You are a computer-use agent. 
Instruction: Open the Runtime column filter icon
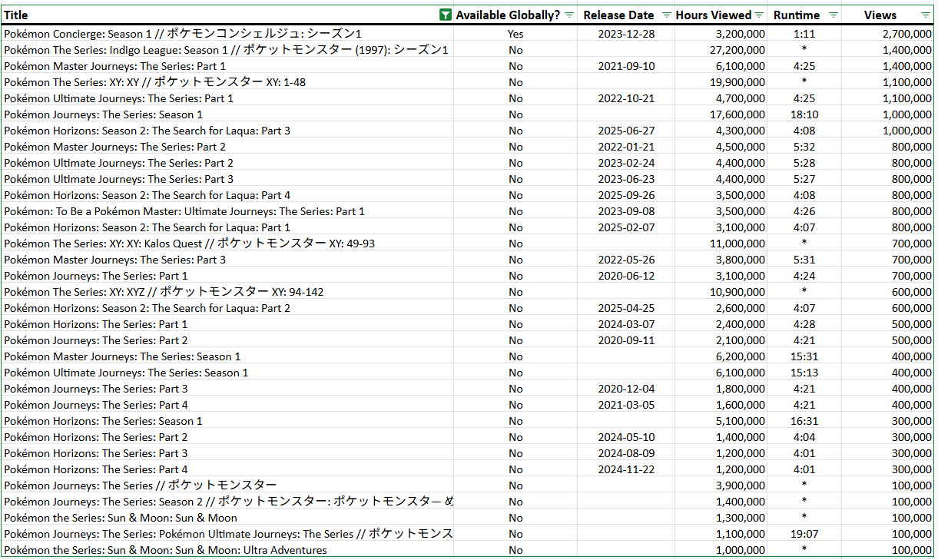834,15
